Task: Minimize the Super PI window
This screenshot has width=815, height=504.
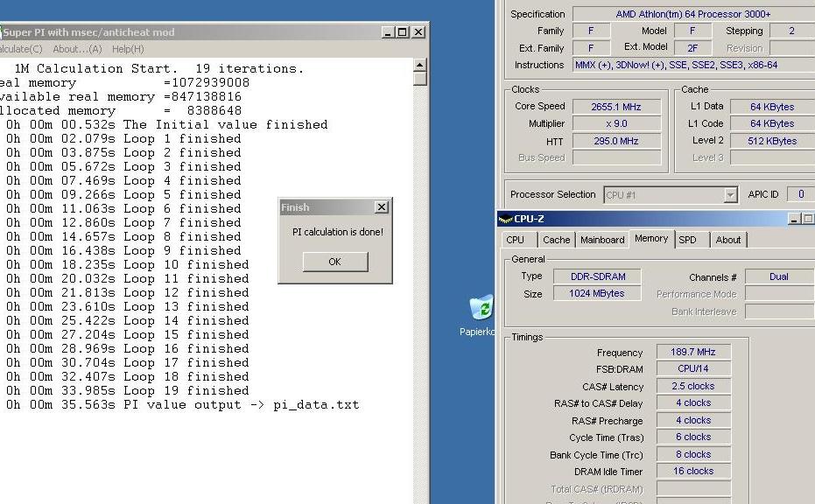Action: coord(388,32)
